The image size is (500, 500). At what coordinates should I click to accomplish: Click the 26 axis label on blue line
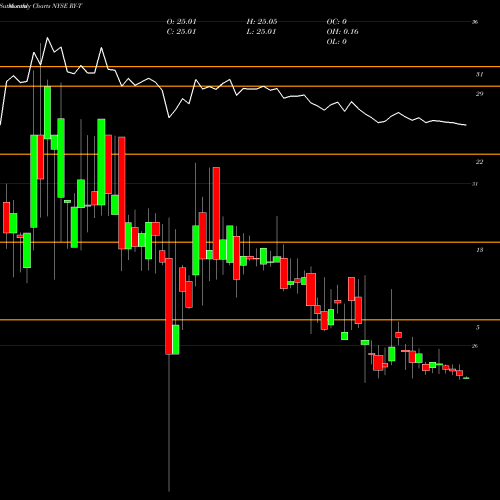point(475,346)
